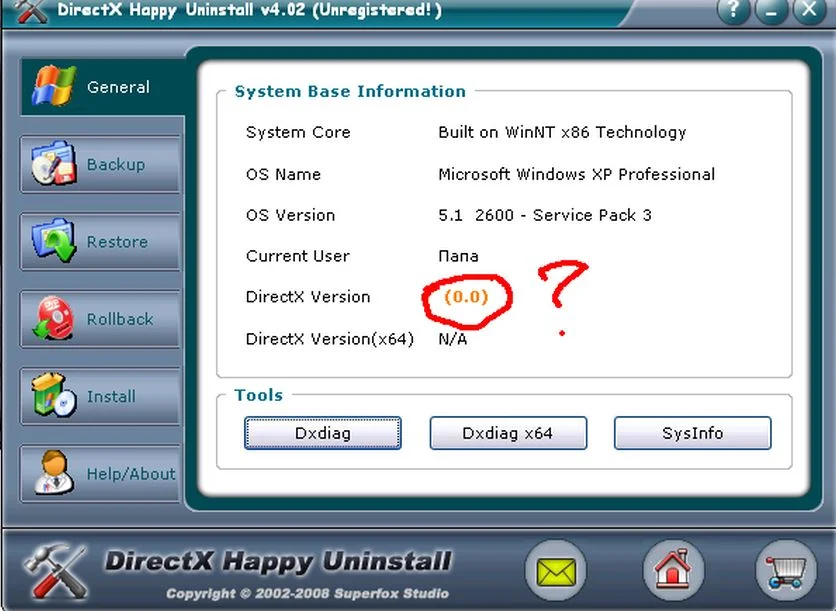The width and height of the screenshot is (836, 611).
Task: Click the tools icon in the title bar
Action: (31, 11)
